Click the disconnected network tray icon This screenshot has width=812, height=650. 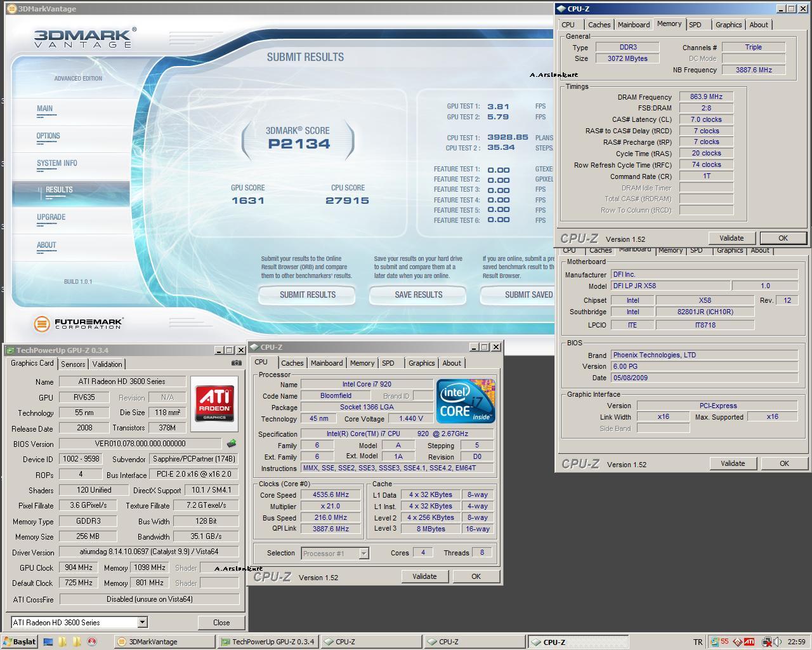tap(766, 642)
